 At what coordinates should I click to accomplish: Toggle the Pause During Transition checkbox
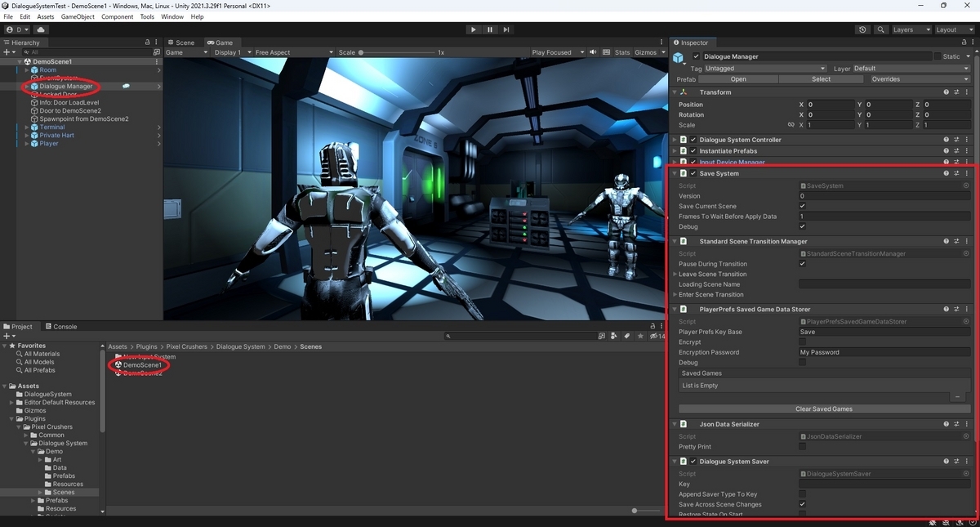pos(802,264)
